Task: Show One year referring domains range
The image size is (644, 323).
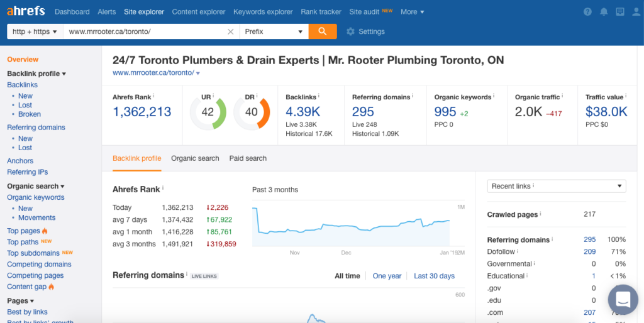Action: coord(387,276)
